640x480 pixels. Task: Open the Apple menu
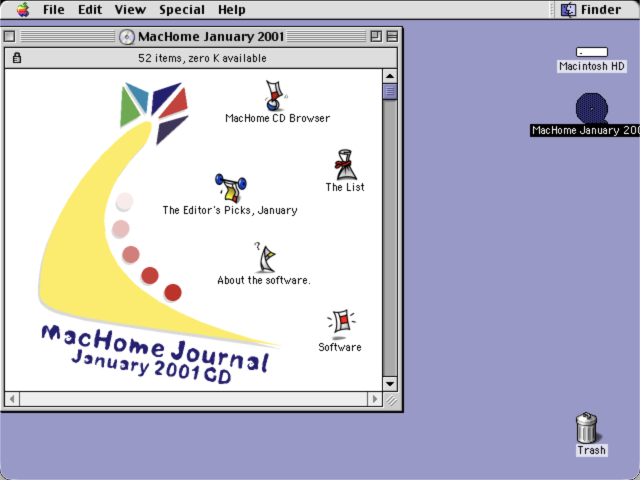point(23,9)
